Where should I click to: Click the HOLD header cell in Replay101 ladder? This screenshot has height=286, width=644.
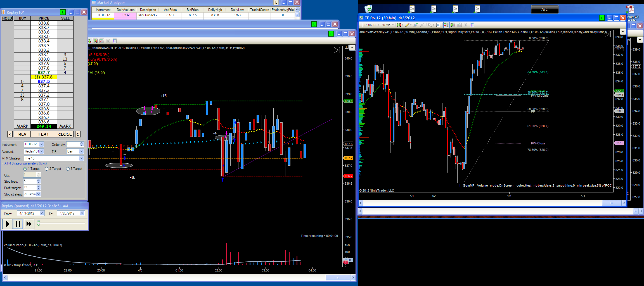tap(7, 18)
